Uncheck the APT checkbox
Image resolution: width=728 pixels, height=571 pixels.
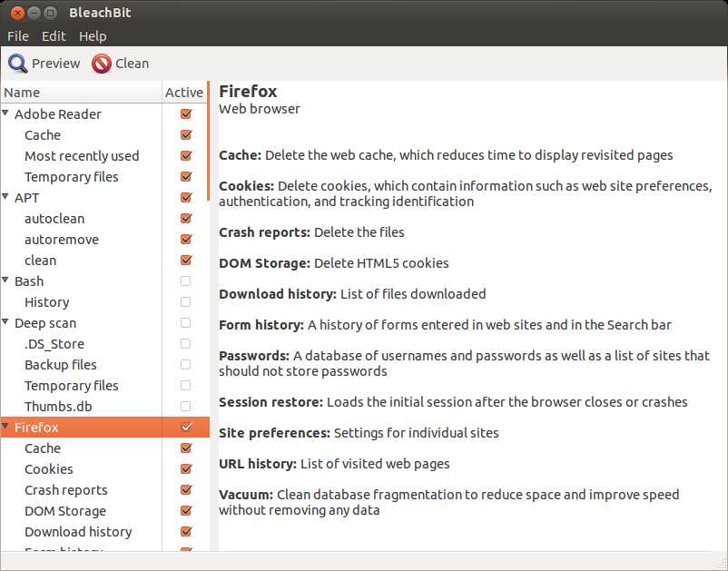tap(186, 197)
